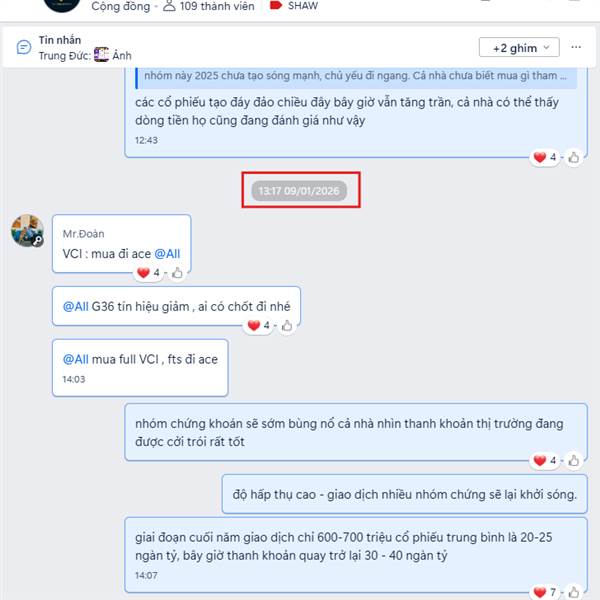Click @All mention in 'mua full VCI' message
This screenshot has height=600, width=600.
tap(75, 359)
